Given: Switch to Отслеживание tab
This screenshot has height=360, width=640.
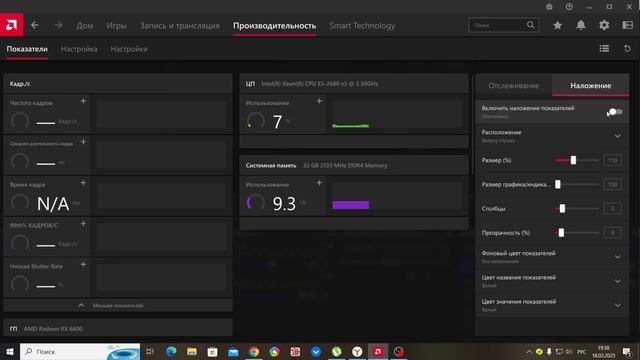Looking at the screenshot, I should [x=513, y=86].
